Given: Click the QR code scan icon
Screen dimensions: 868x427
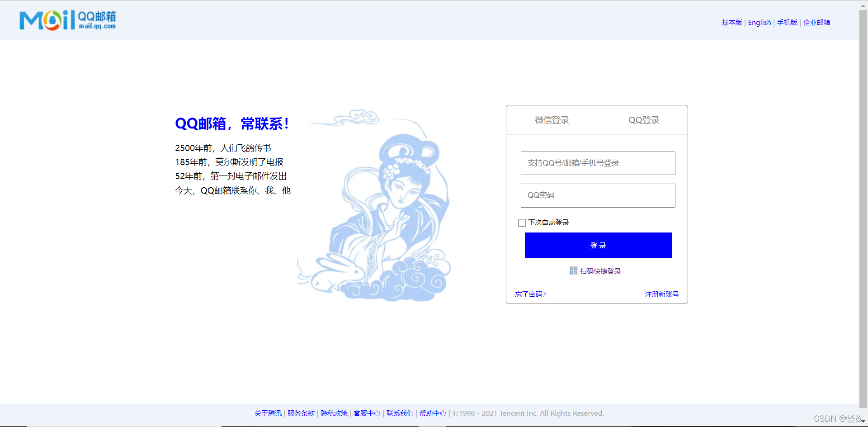Looking at the screenshot, I should (573, 270).
